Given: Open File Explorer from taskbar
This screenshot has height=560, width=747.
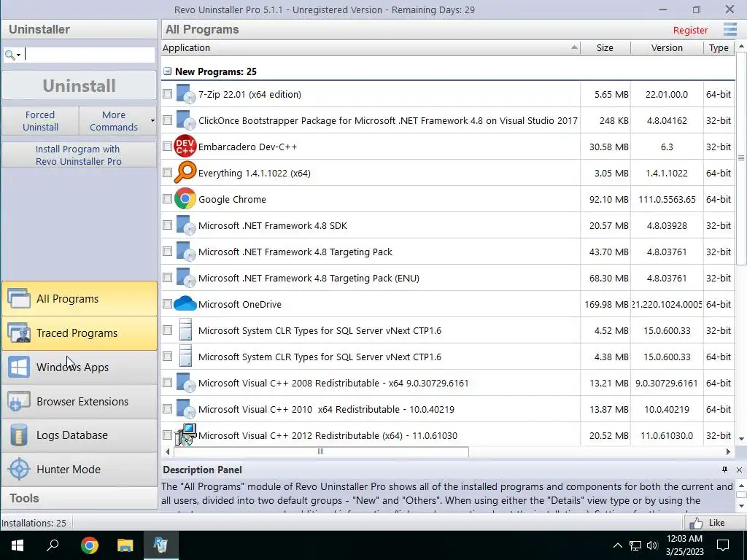Looking at the screenshot, I should pyautogui.click(x=125, y=545).
